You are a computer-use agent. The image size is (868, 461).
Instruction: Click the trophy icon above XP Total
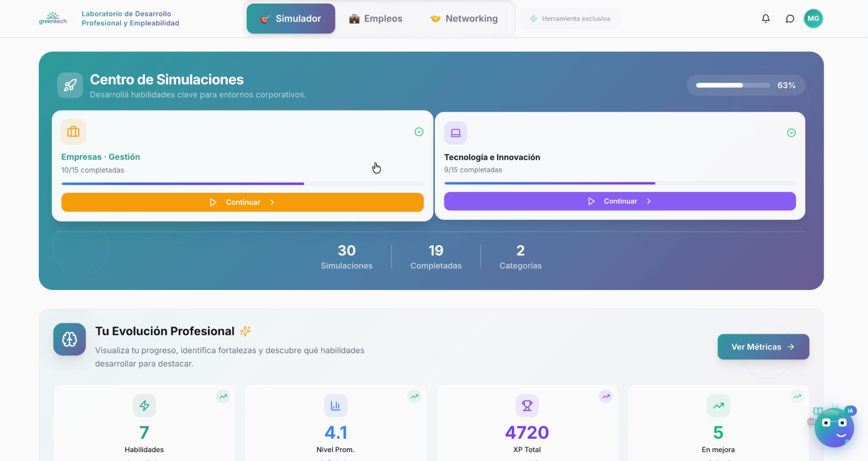click(x=527, y=406)
